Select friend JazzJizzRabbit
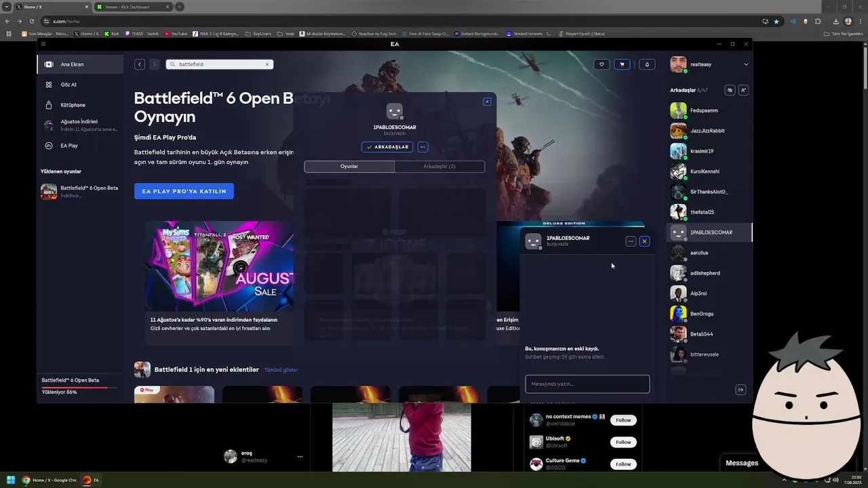The height and width of the screenshot is (488, 868). point(709,131)
